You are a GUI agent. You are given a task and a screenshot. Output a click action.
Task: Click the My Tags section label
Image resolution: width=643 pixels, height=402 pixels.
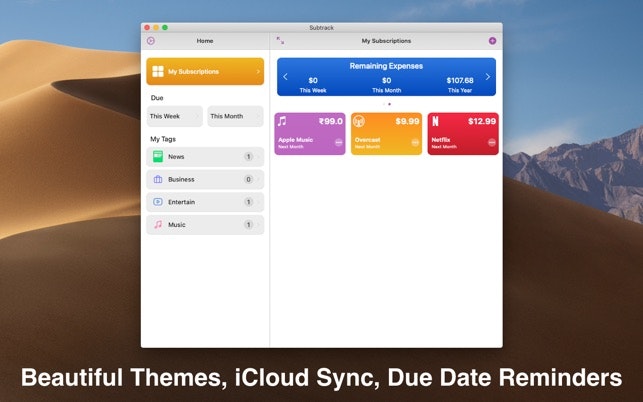(x=163, y=139)
